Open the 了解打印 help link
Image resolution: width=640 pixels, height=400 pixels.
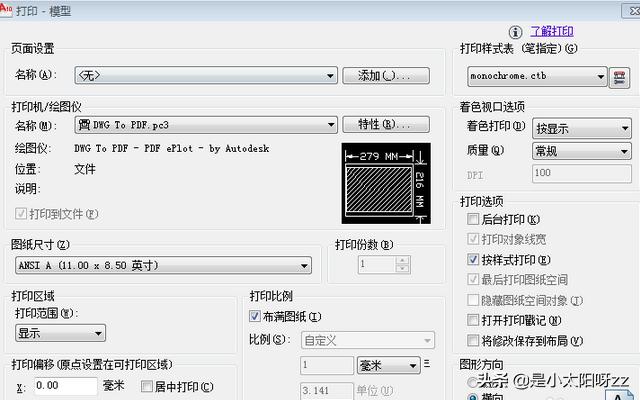[552, 31]
